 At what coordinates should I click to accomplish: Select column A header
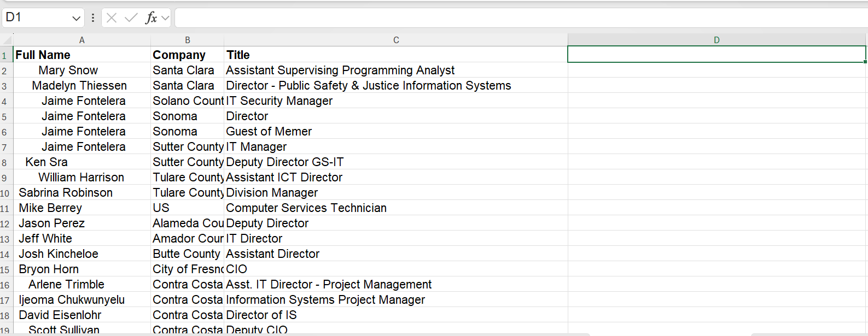(82, 40)
